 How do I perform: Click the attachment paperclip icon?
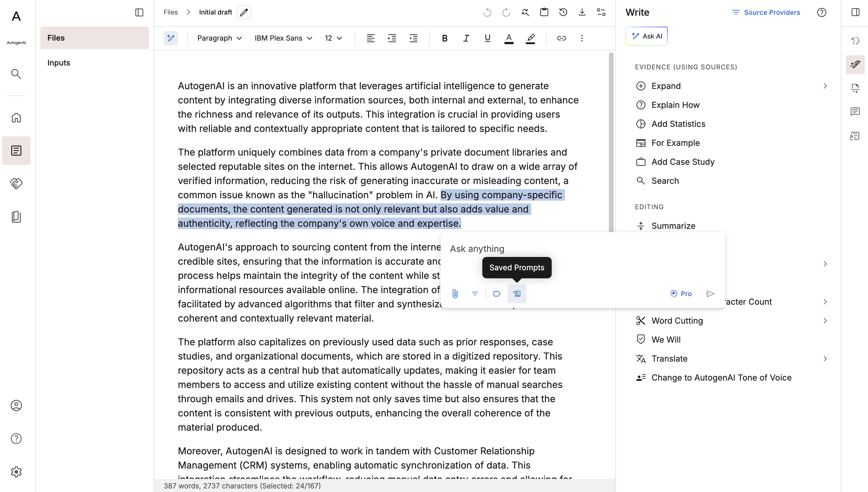coord(455,294)
